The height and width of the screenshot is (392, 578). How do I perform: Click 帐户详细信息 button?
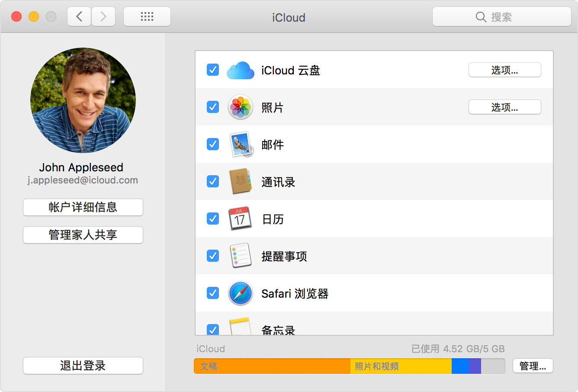coord(83,207)
